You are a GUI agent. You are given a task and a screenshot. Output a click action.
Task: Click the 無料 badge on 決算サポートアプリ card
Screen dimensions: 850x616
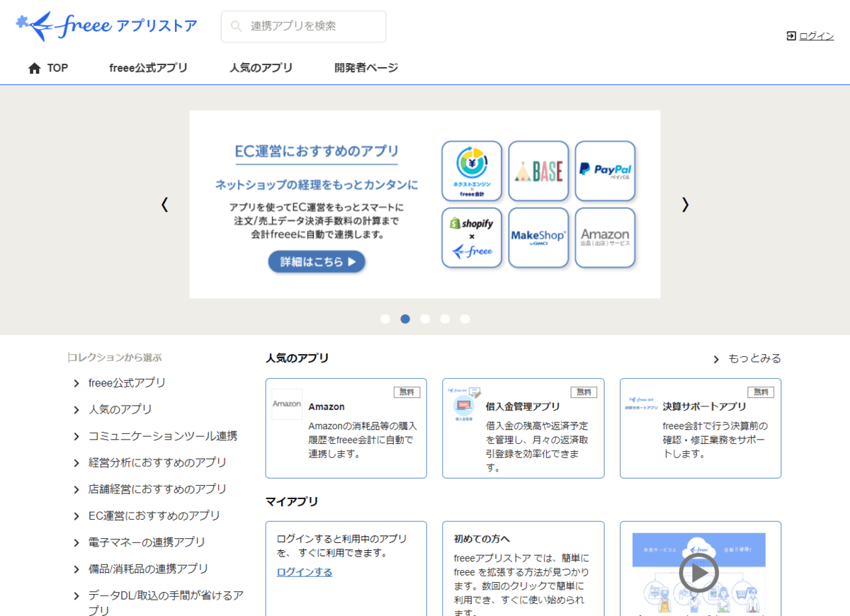point(761,392)
